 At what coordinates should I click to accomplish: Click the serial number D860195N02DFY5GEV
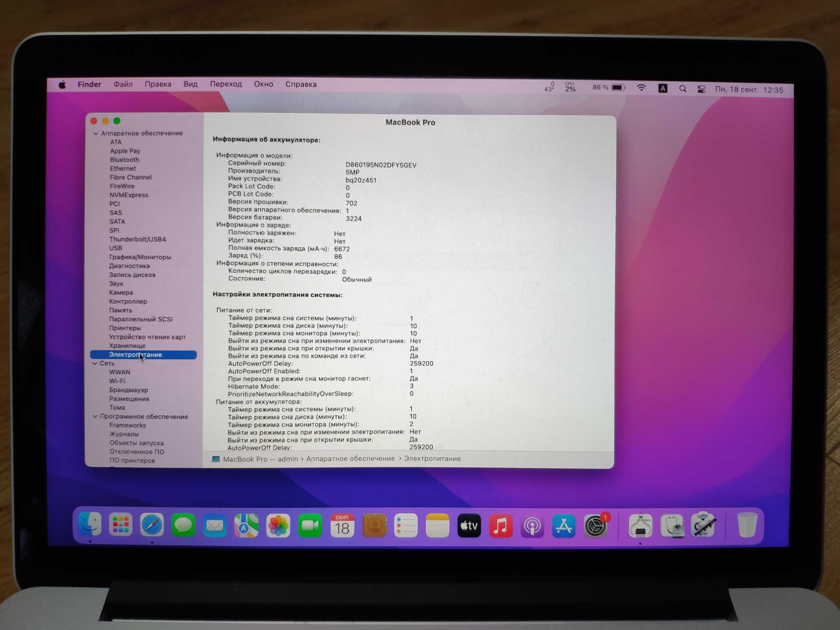pyautogui.click(x=381, y=165)
